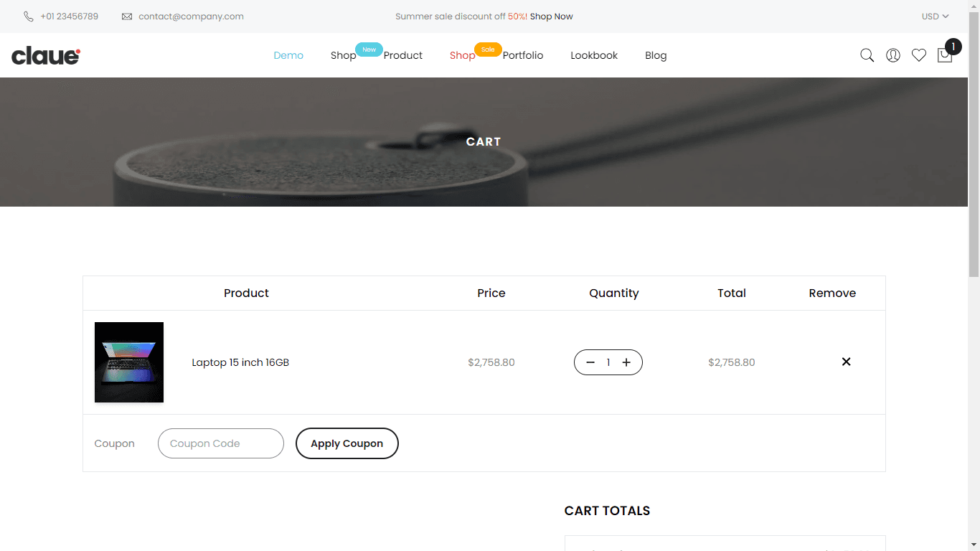The height and width of the screenshot is (551, 980).
Task: Increase quantity with the plus button
Action: (626, 362)
